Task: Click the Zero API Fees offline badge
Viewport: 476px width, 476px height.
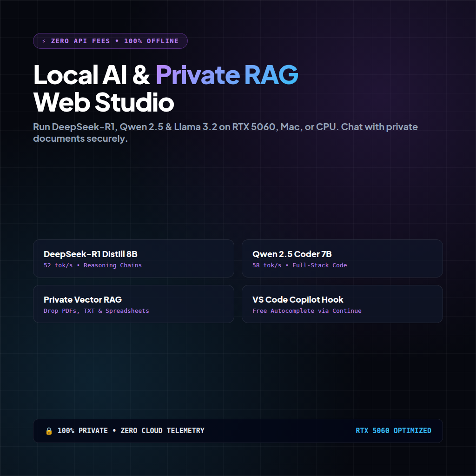Action: 110,41
